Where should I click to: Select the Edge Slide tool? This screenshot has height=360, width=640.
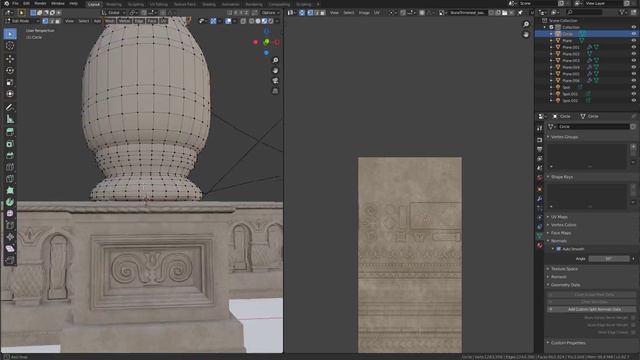tap(10, 225)
